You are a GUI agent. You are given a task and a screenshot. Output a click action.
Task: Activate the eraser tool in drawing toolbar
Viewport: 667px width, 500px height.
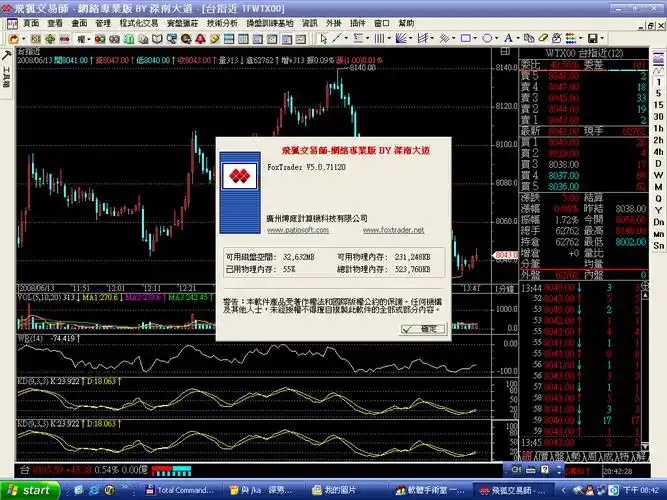(543, 39)
